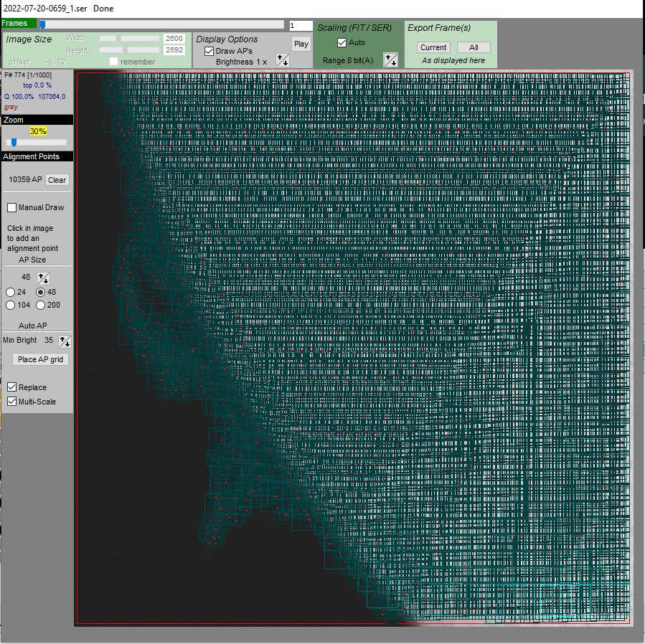
Task: Click the Min Bright arrow stepper
Action: coord(64,341)
